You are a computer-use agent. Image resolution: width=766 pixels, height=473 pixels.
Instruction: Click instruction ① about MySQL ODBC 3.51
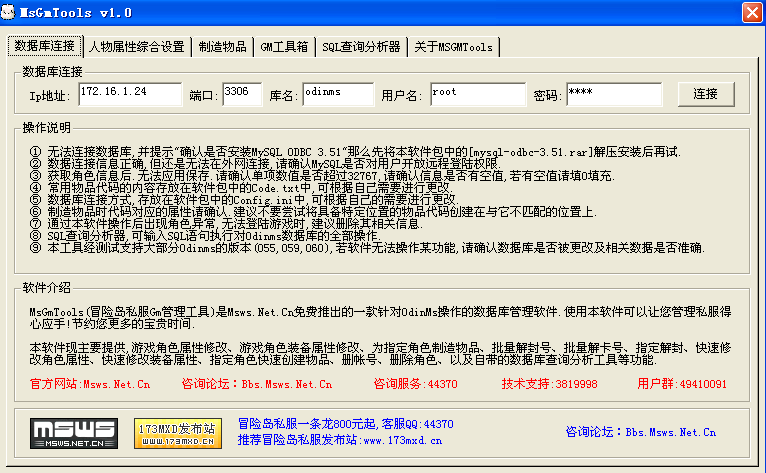point(355,152)
